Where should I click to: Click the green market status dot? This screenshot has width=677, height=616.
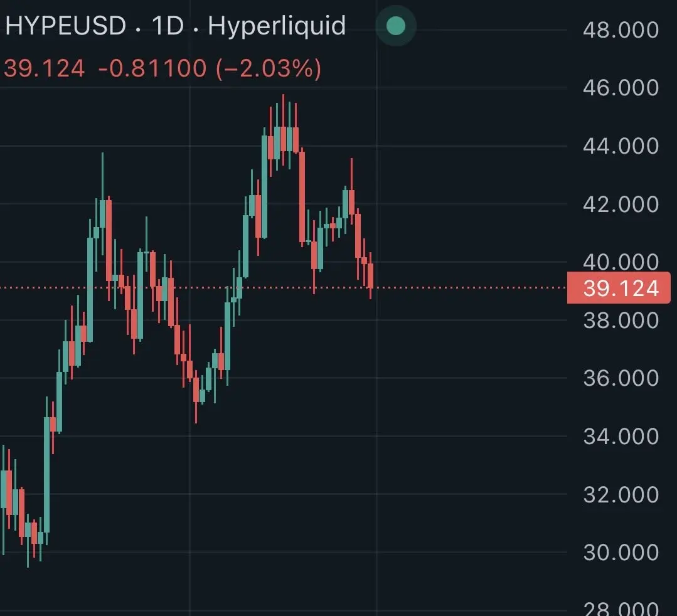(x=395, y=26)
